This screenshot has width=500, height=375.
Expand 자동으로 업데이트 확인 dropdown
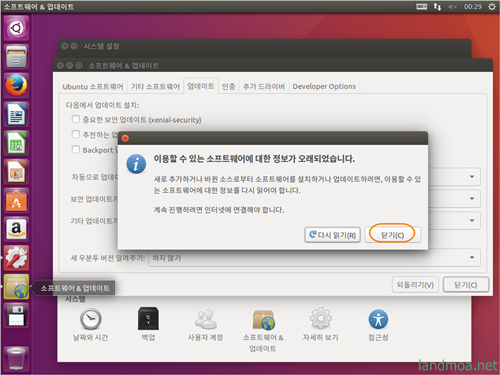tap(472, 177)
